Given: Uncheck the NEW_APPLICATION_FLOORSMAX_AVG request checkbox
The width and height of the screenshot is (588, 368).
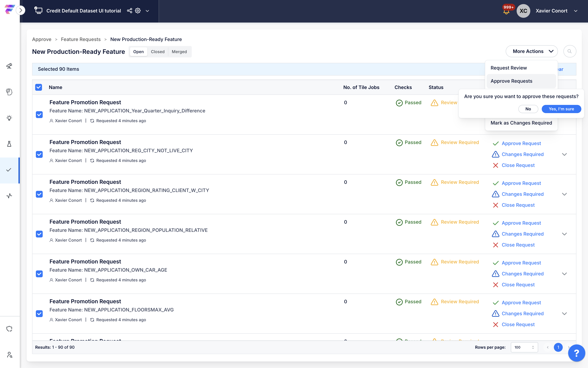Looking at the screenshot, I should [39, 314].
